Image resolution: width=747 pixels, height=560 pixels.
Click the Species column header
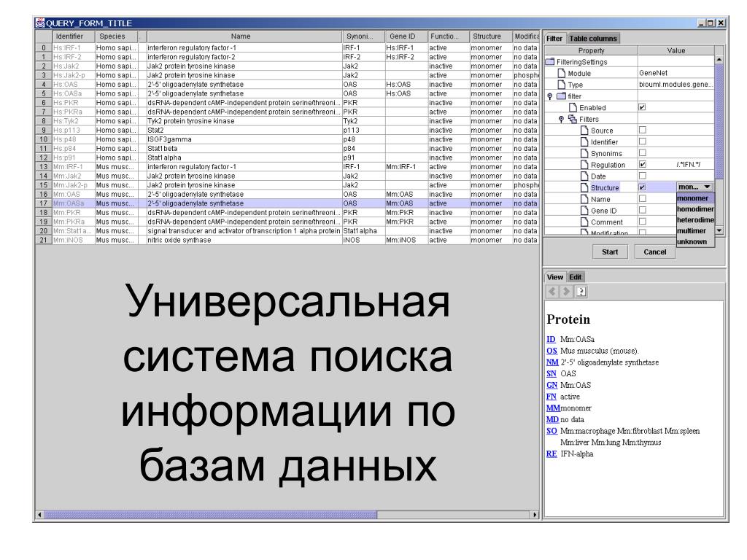tap(116, 36)
